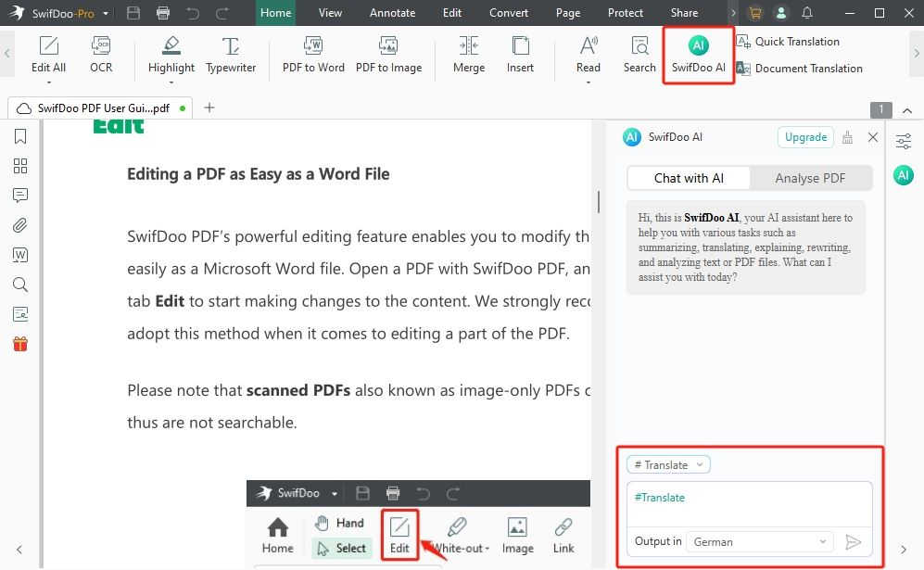Click the Undo arrow in title bar
The image size is (924, 570).
[x=193, y=13]
